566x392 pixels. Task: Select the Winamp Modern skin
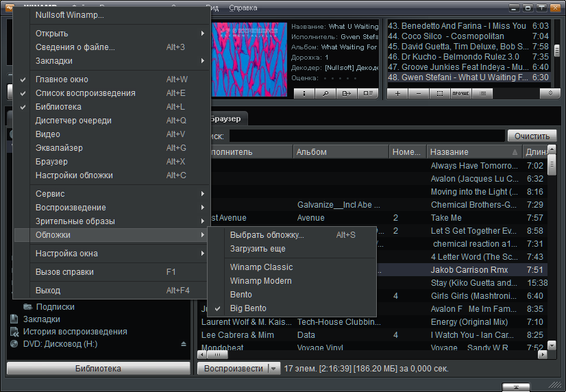tap(260, 281)
